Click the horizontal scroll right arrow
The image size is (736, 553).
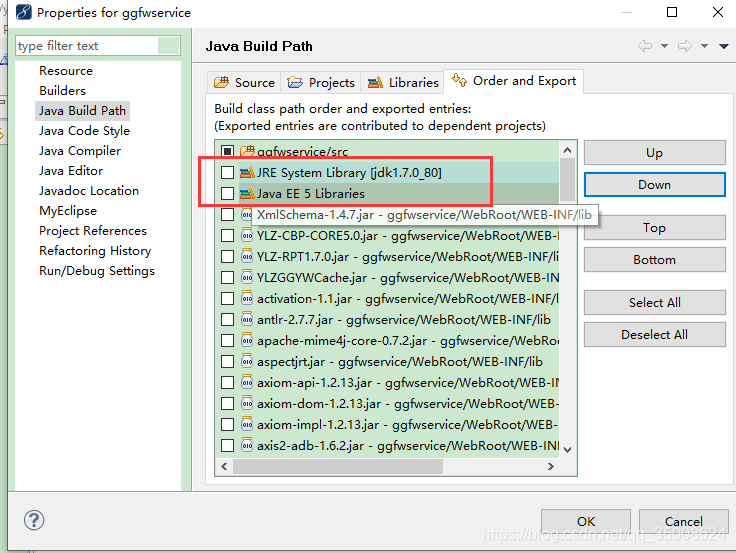(x=551, y=467)
